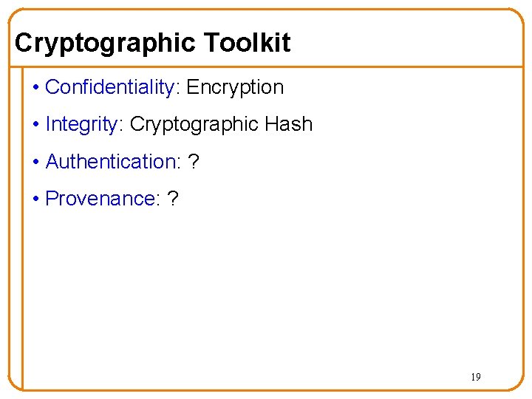Click the slide title "Cryptographic Toolkit"
The height and width of the screenshot is (399, 532).
pyautogui.click(x=153, y=43)
